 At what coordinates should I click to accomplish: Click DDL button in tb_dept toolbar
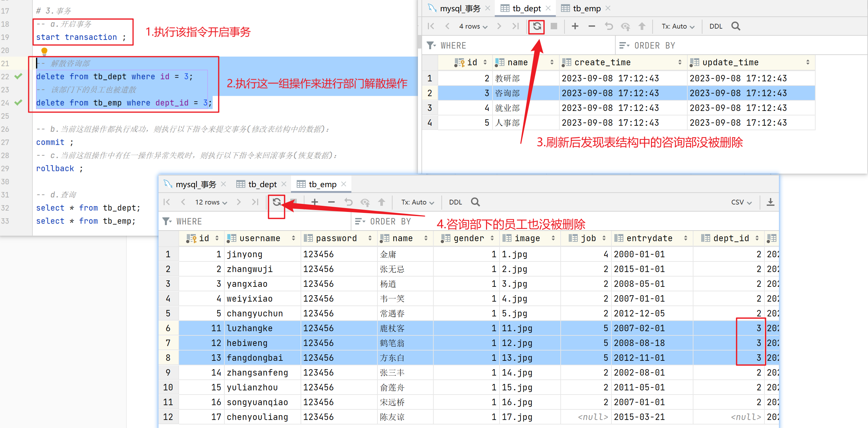point(716,26)
